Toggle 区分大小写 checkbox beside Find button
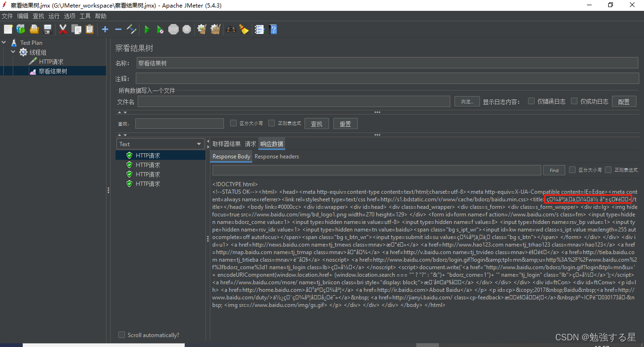The height and width of the screenshot is (347, 644). click(x=572, y=170)
